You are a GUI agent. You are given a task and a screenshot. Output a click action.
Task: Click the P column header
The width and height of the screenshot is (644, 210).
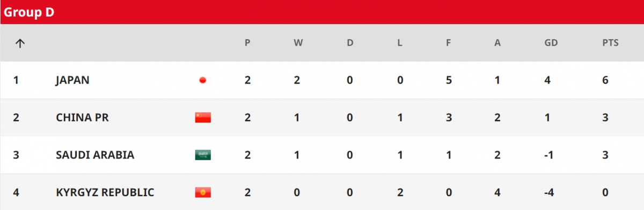click(247, 43)
